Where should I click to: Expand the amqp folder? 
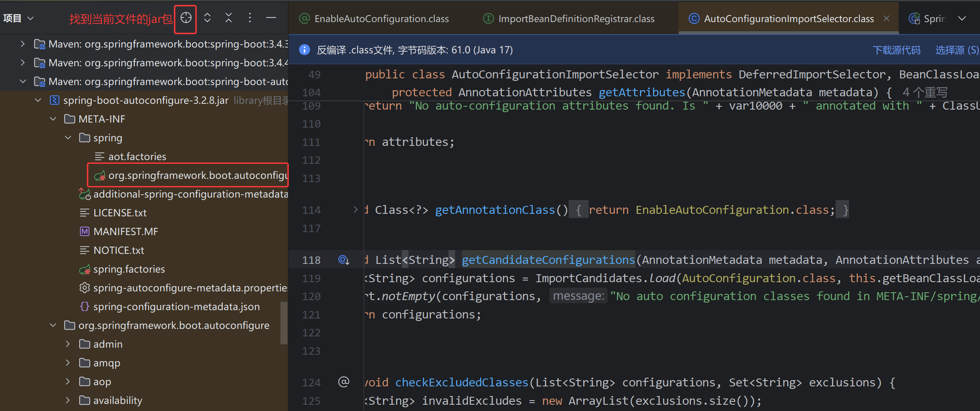68,363
